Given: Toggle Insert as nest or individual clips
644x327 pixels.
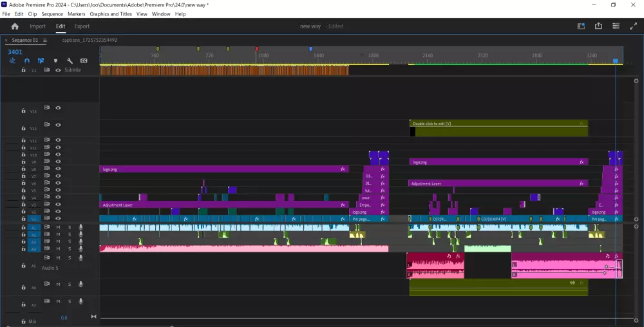Looking at the screenshot, I should coord(12,61).
